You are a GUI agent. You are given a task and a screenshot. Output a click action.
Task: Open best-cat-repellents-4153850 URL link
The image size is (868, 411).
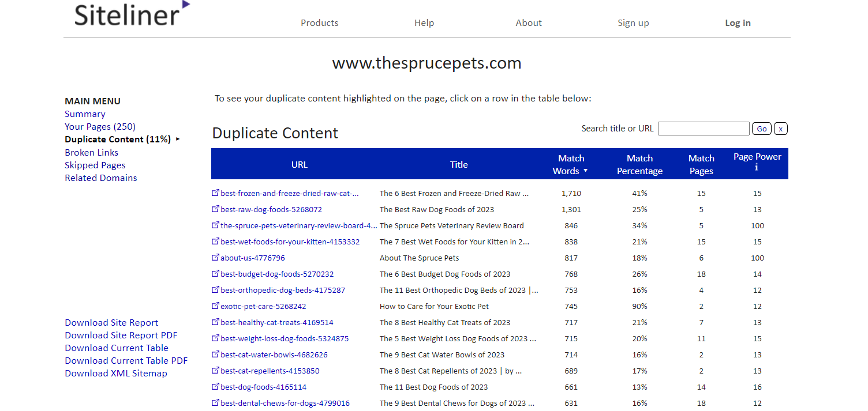pyautogui.click(x=270, y=371)
